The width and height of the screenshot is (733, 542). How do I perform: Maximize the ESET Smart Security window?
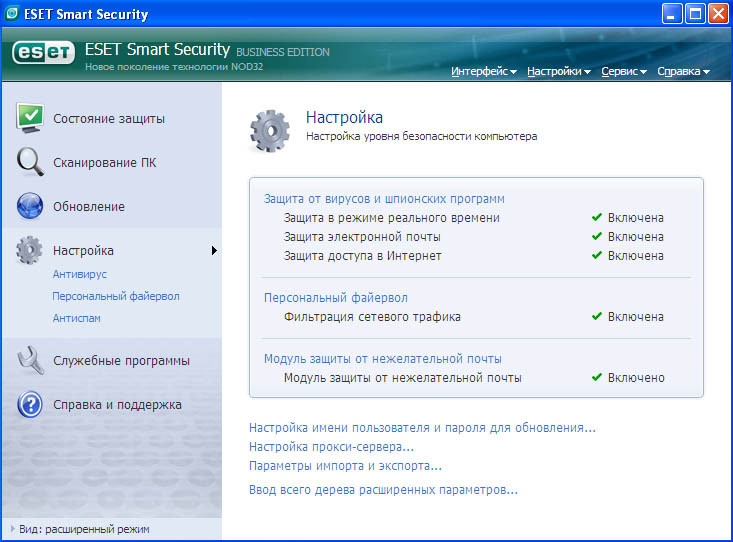(695, 14)
